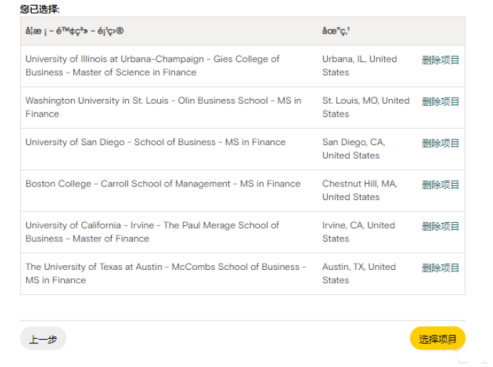493x367 pixels.
Task: Click the Olin Business School program text
Action: click(163, 107)
